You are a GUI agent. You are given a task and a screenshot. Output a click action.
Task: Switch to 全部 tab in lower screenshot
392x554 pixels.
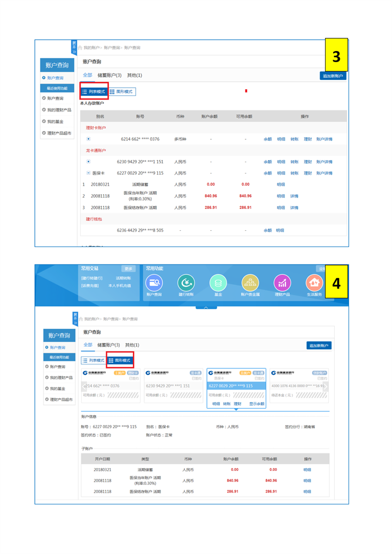(88, 345)
